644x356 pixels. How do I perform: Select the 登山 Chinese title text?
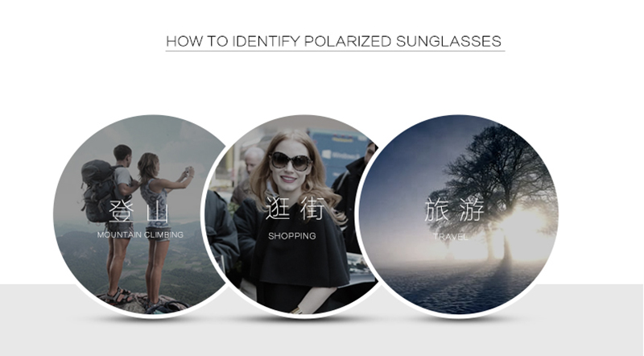coord(138,211)
